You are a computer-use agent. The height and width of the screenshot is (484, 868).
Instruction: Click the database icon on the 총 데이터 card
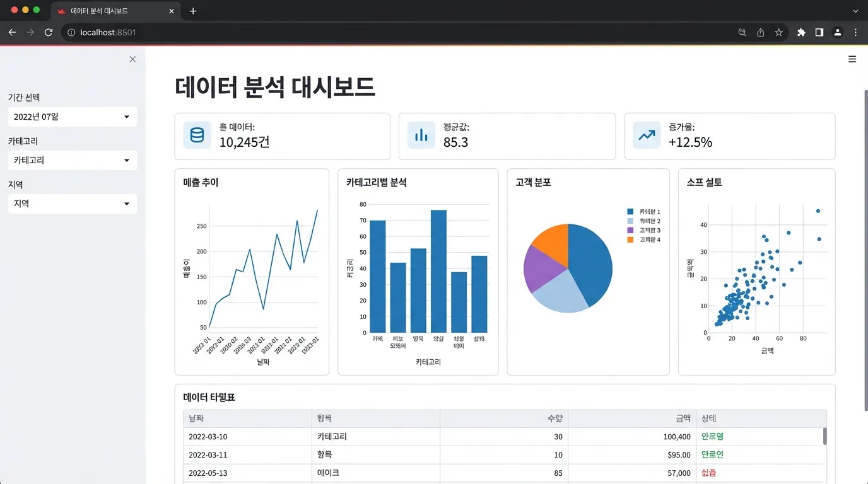pos(196,135)
